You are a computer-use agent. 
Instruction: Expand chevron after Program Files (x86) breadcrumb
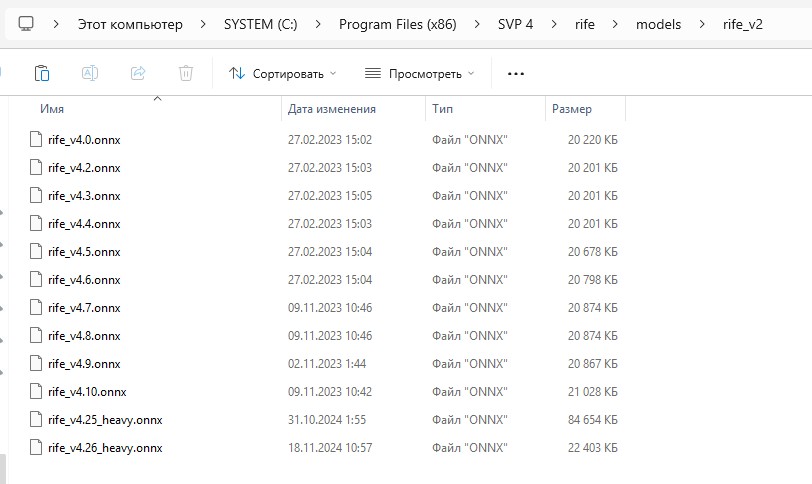(475, 24)
